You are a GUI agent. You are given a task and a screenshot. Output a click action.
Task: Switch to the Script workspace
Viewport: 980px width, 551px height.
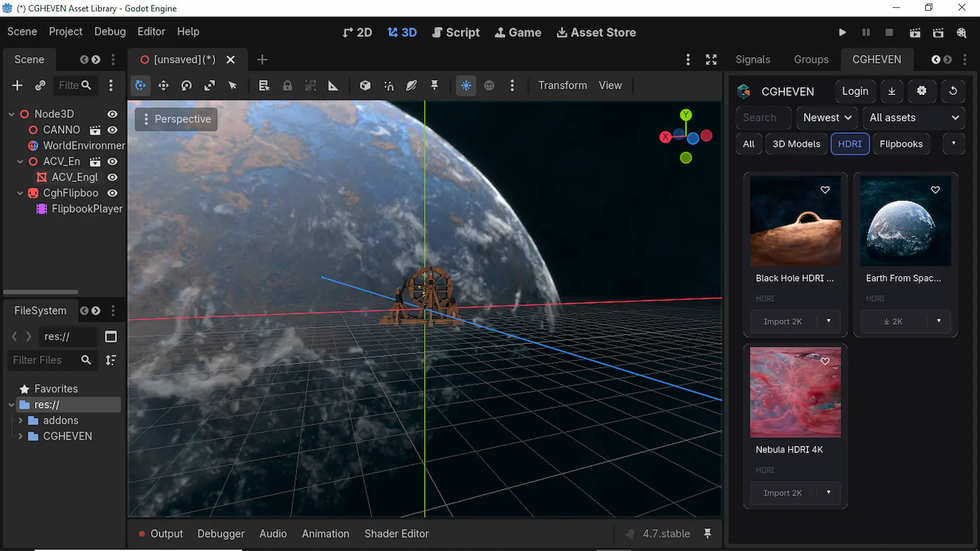(x=456, y=33)
